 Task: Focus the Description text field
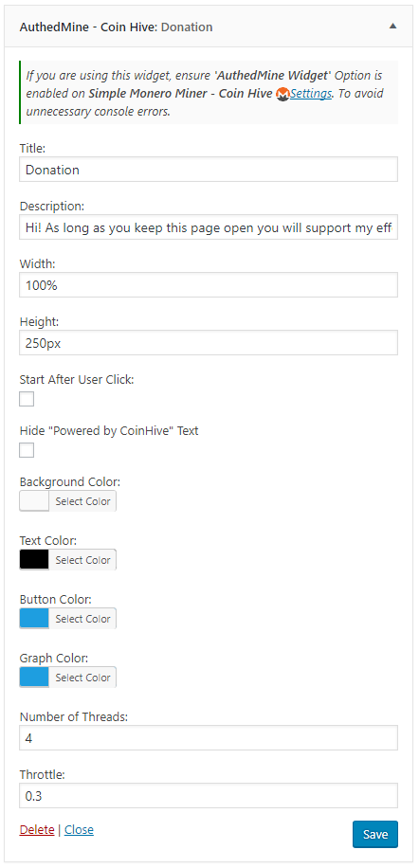pos(209,227)
